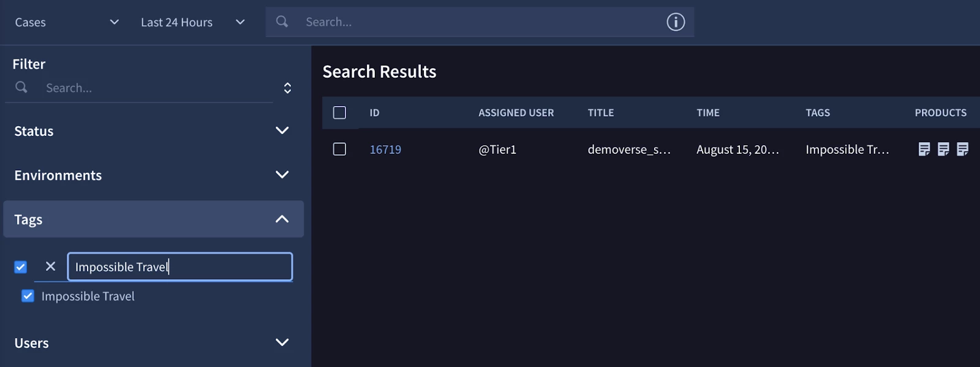Click the top Search input field

480,22
